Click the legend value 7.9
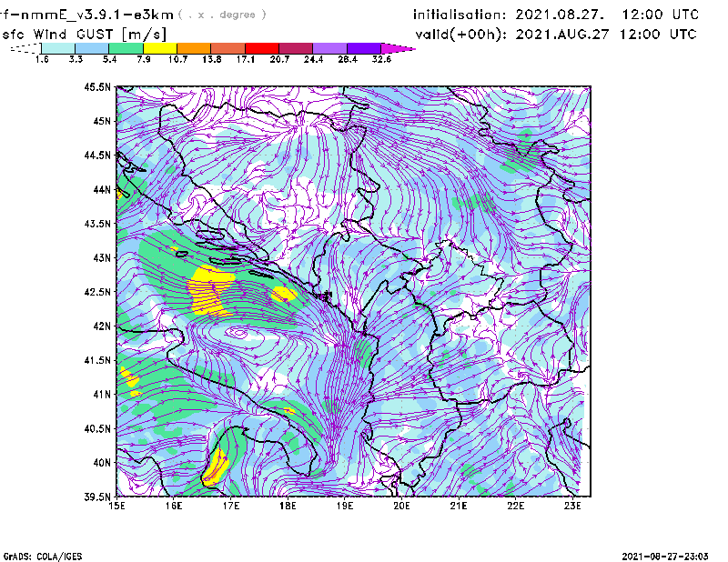Image resolution: width=728 pixels, height=562 pixels. pyautogui.click(x=144, y=59)
